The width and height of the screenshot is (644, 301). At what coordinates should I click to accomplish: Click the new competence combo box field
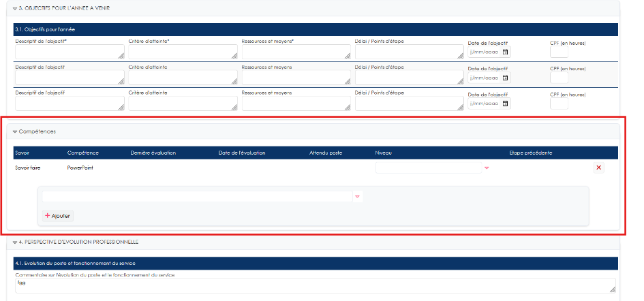click(197, 196)
